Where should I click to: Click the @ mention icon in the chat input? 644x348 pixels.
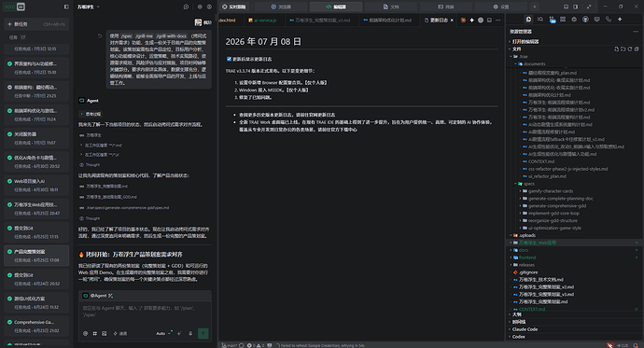(x=86, y=333)
